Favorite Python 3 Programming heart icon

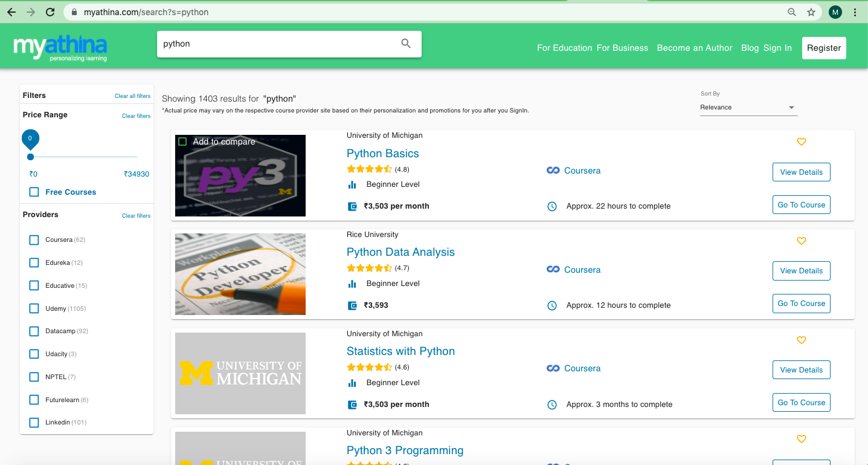point(802,439)
